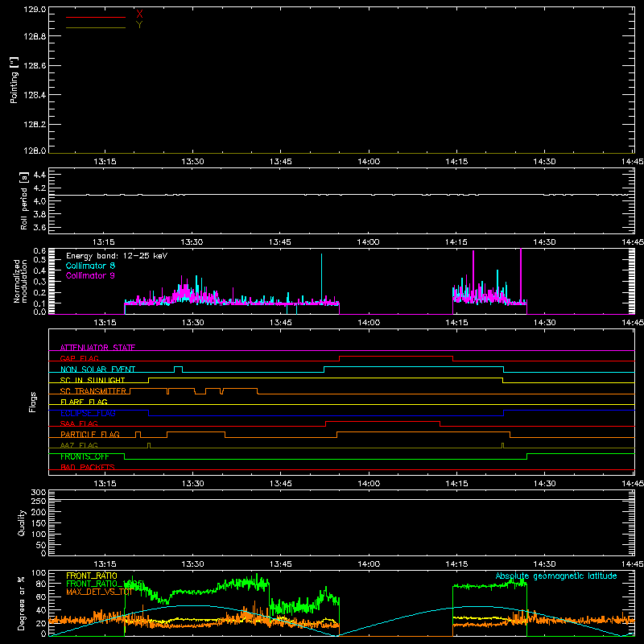Click 14:15 time label under Quality panel

456,564
